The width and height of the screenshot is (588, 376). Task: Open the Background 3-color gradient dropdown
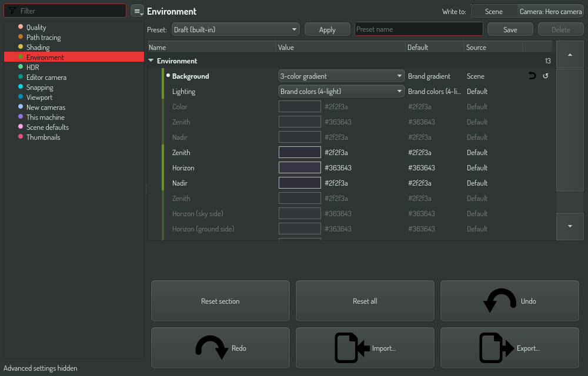click(x=341, y=76)
